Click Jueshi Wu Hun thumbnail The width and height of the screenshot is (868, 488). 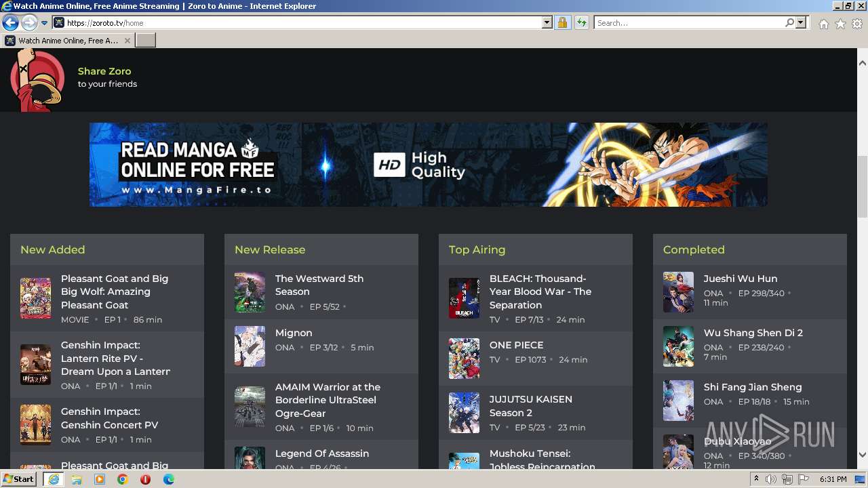tap(678, 292)
